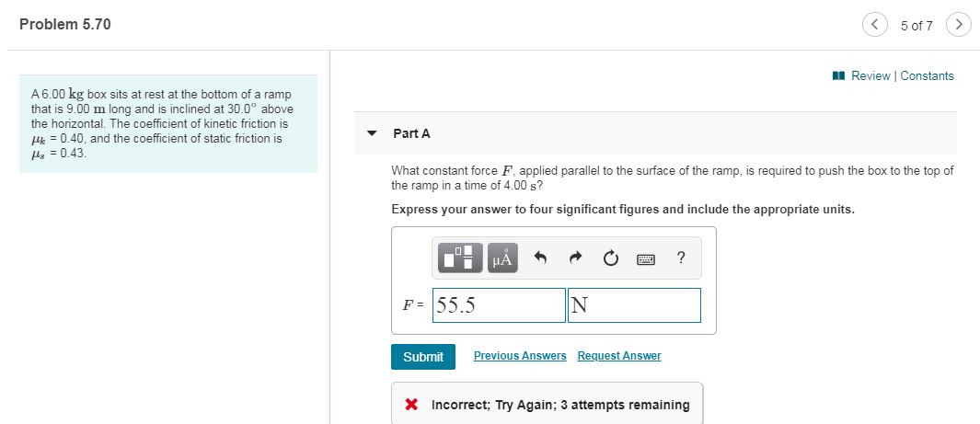Collapse the Part A section
This screenshot has width=980, height=424.
click(373, 133)
